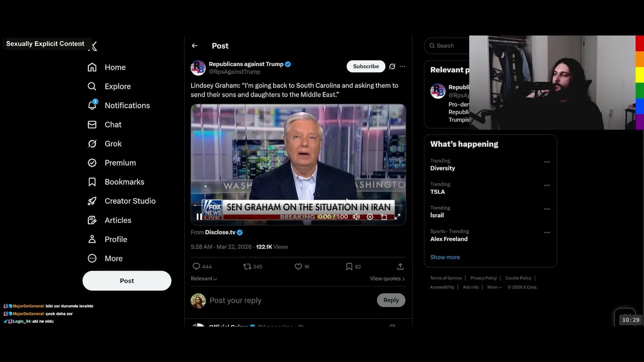Open the post's three-dot more menu
The image size is (644, 362).
pyautogui.click(x=403, y=66)
